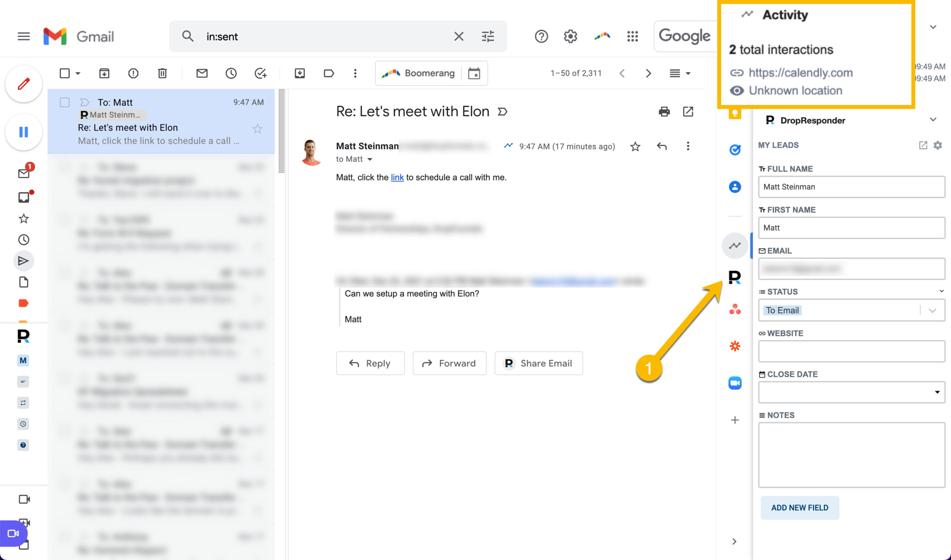The width and height of the screenshot is (951, 560).
Task: Print the open email conversation
Action: pyautogui.click(x=664, y=112)
